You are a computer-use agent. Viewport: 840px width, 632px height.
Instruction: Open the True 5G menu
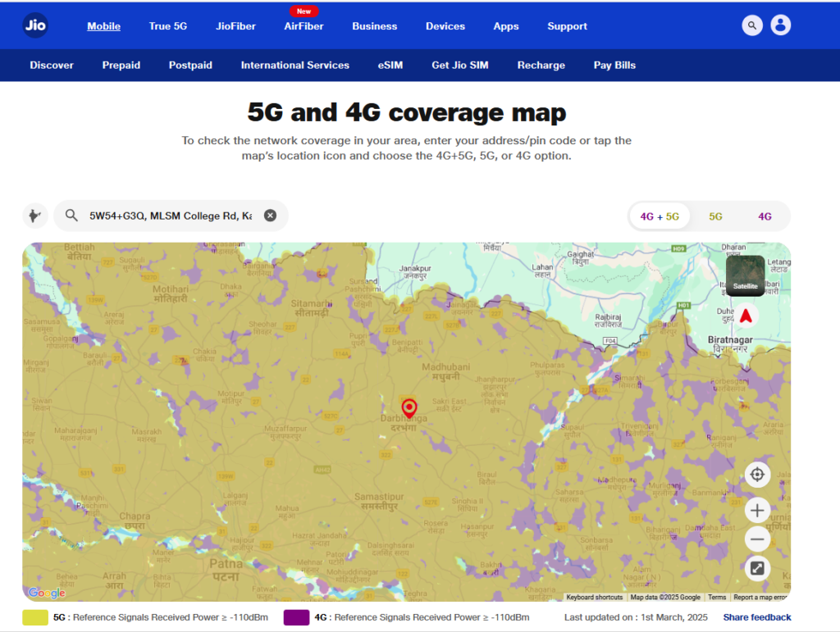[168, 25]
